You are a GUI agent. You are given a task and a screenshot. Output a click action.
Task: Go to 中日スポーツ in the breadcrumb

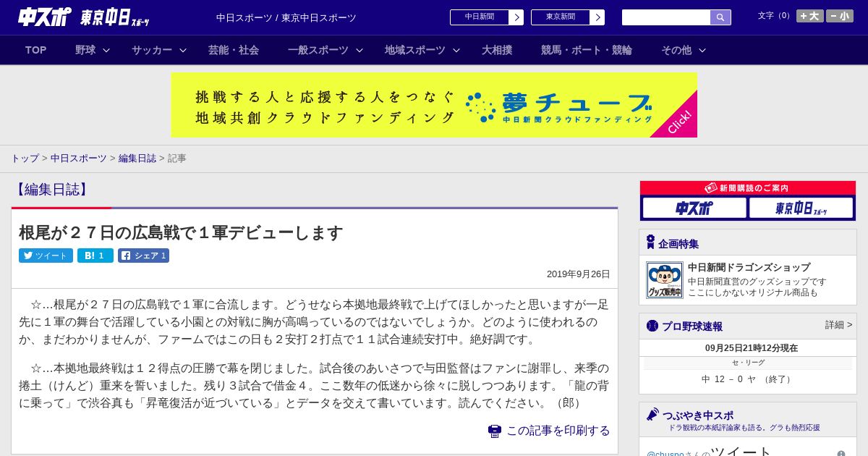click(78, 158)
